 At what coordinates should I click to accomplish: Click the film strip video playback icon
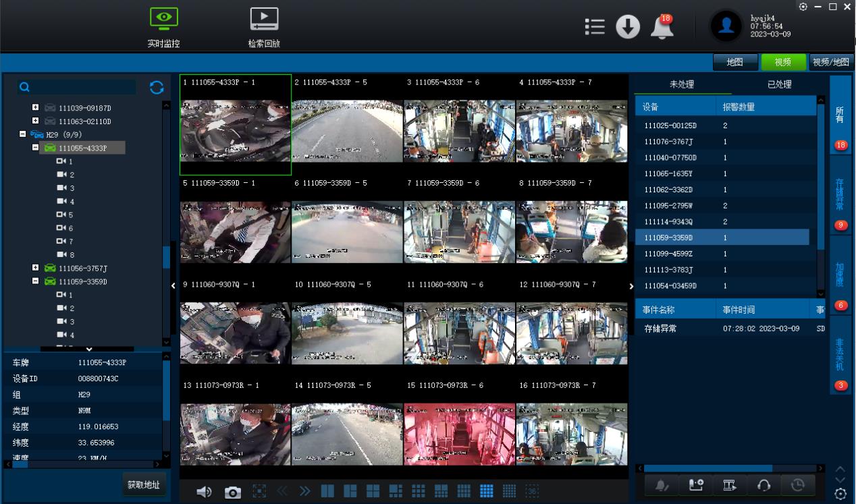pos(730,485)
